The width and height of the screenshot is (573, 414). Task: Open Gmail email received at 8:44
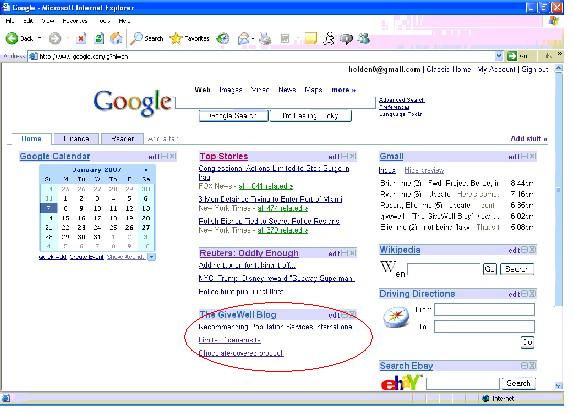point(456,183)
